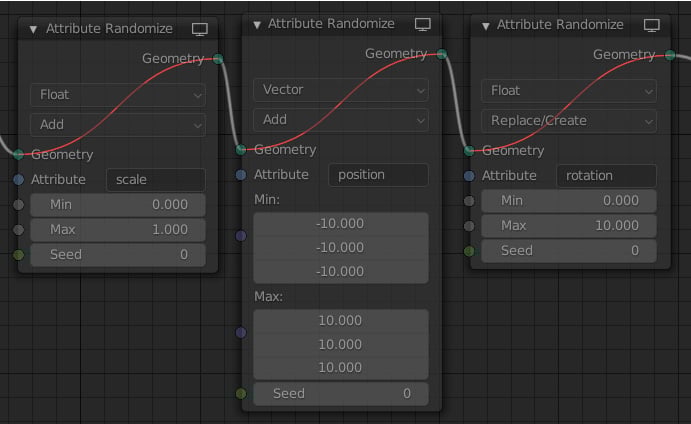Image resolution: width=691 pixels, height=424 pixels.
Task: Click first Min vector value -10.000
Action: coord(341,224)
